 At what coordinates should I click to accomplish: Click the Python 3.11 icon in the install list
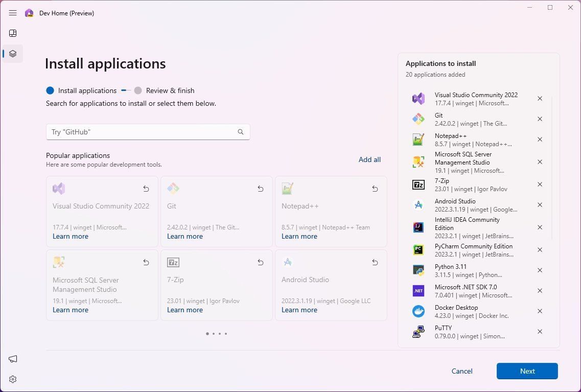[419, 270]
